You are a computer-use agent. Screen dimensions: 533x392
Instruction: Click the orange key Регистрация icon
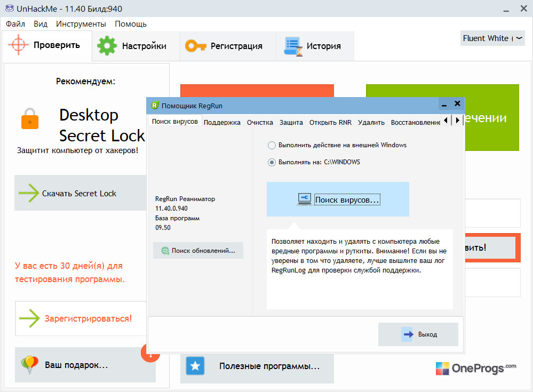pos(195,46)
